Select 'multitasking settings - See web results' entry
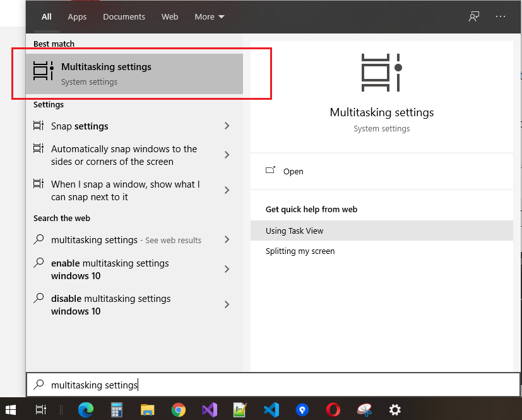This screenshot has height=420, width=522. (126, 240)
